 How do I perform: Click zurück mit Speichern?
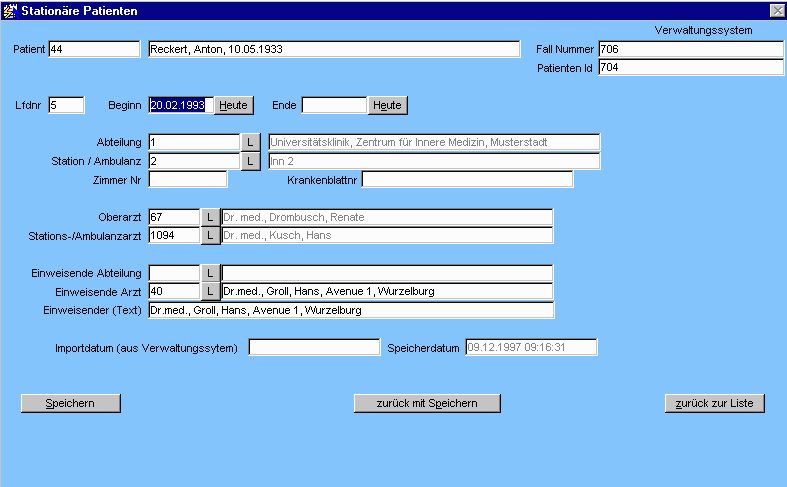[427, 403]
